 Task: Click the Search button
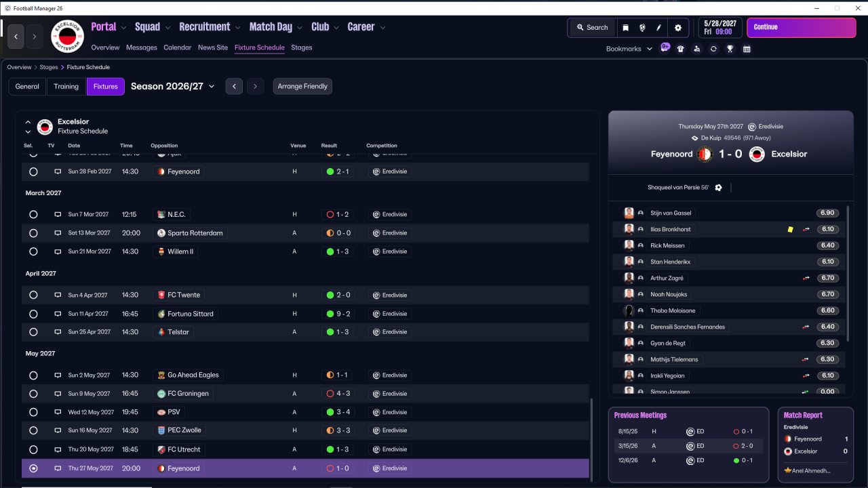tap(592, 28)
